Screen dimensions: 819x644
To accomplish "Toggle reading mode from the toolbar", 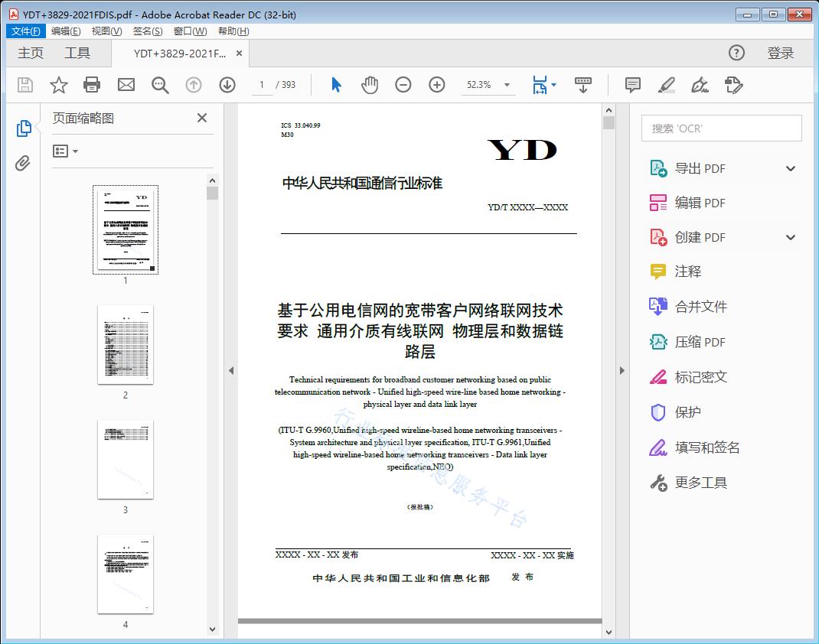I will click(583, 85).
